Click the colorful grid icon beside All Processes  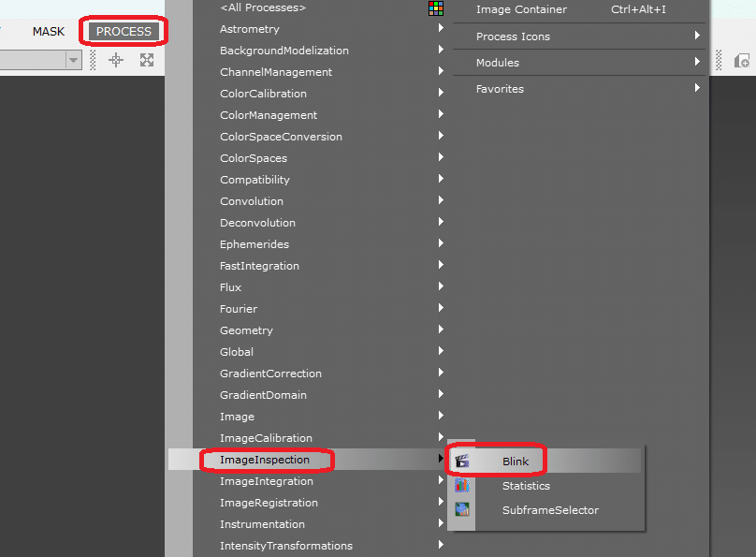tap(436, 8)
